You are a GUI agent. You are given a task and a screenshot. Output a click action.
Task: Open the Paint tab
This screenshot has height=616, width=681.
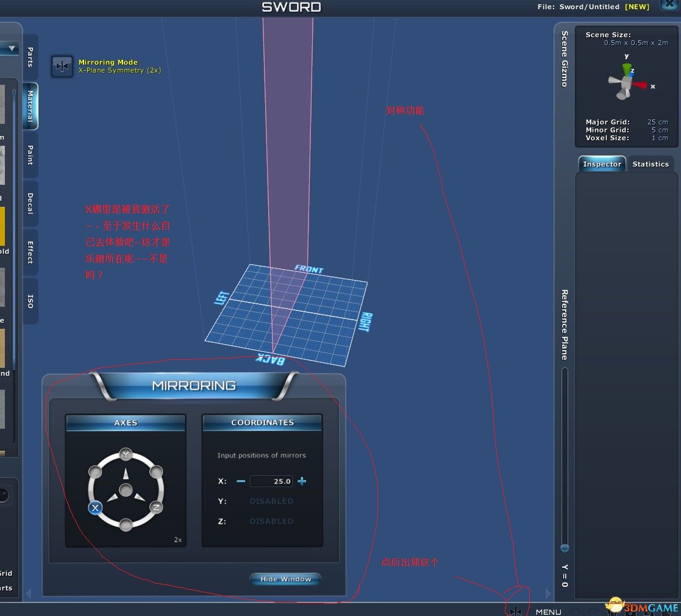click(30, 155)
